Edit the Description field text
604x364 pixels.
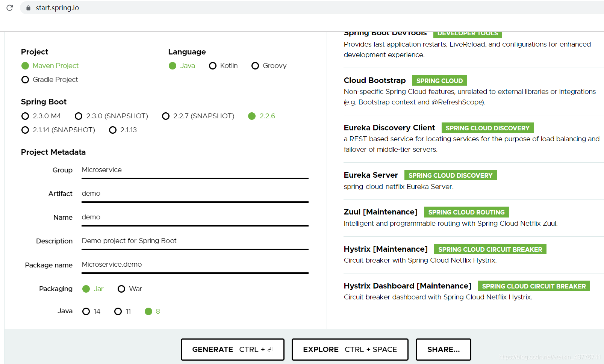[195, 241]
